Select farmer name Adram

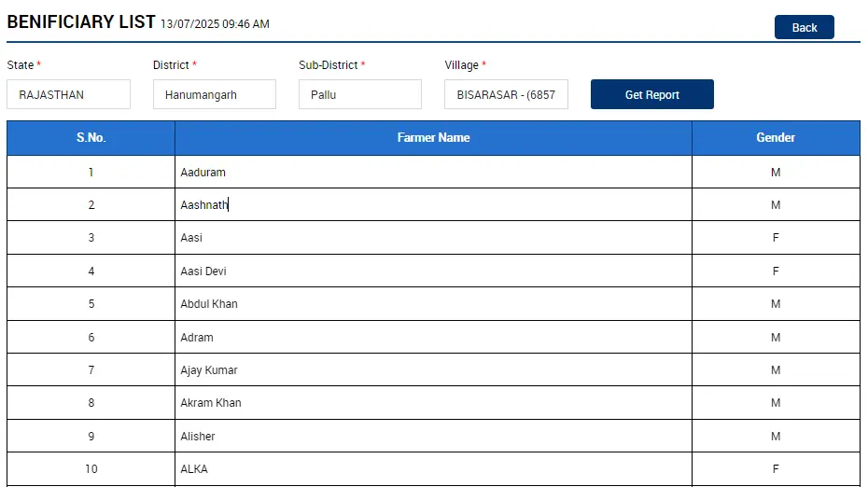pos(197,337)
